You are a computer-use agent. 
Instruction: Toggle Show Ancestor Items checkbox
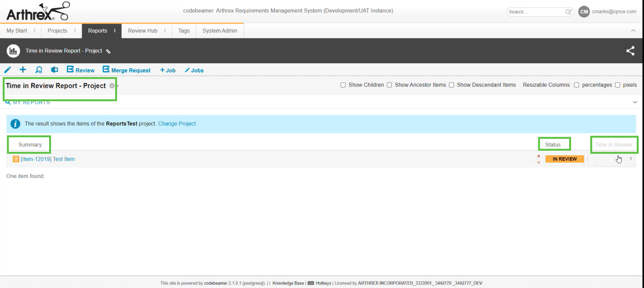(x=389, y=85)
